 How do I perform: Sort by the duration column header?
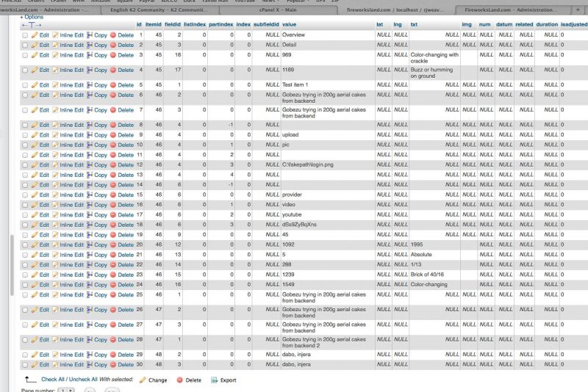547,24
